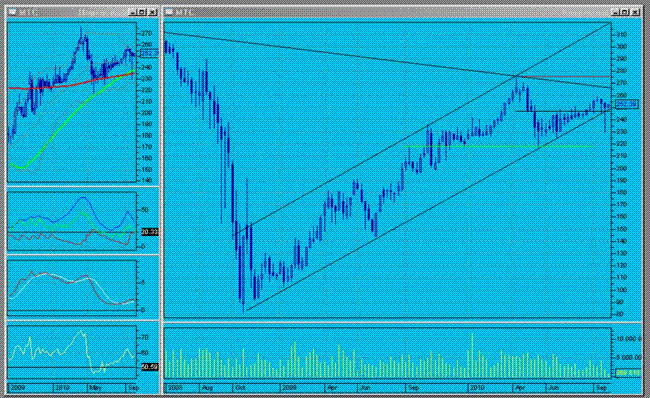Minimize the large right chart window
Screen dimensions: 650x398
click(x=615, y=12)
